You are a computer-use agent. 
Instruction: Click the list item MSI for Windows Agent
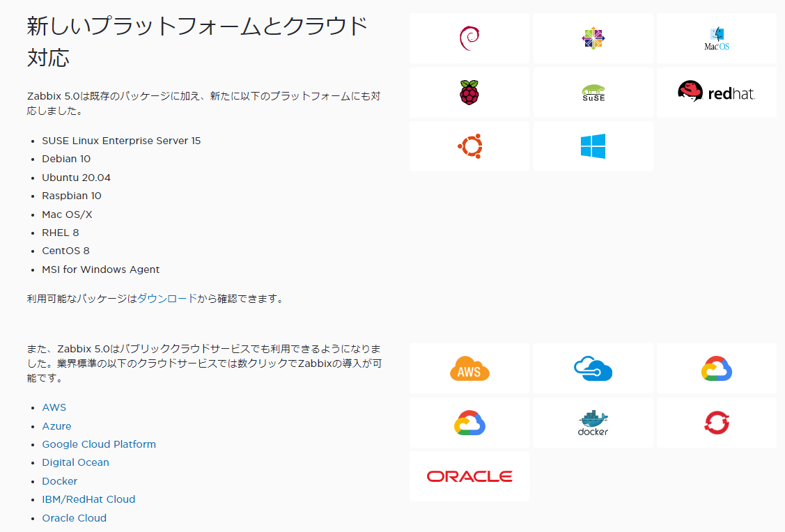100,269
